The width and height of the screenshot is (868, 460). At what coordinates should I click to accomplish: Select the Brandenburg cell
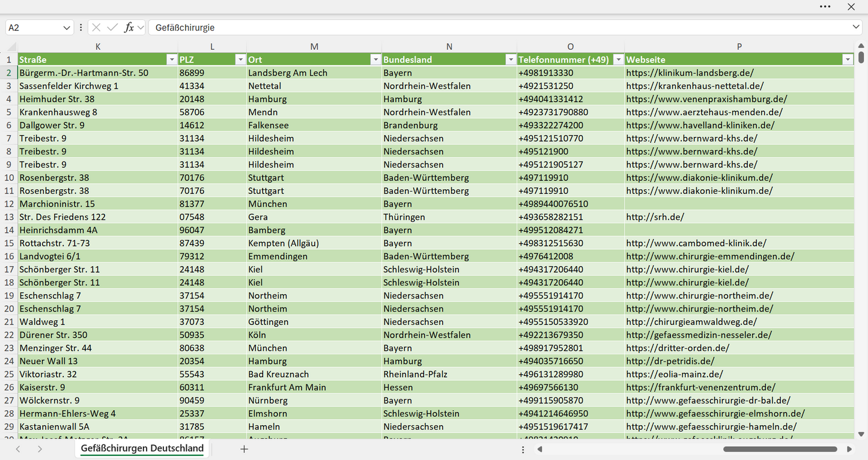coord(449,126)
